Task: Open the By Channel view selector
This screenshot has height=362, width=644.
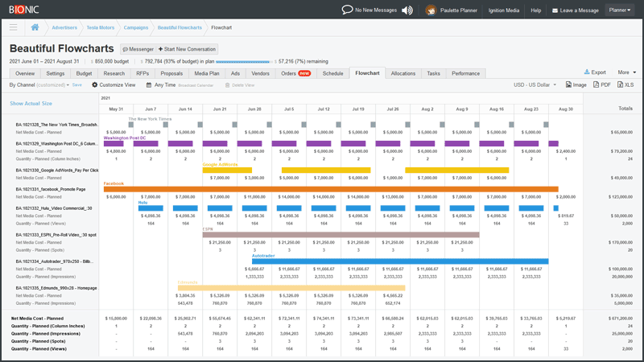Action: pyautogui.click(x=39, y=85)
